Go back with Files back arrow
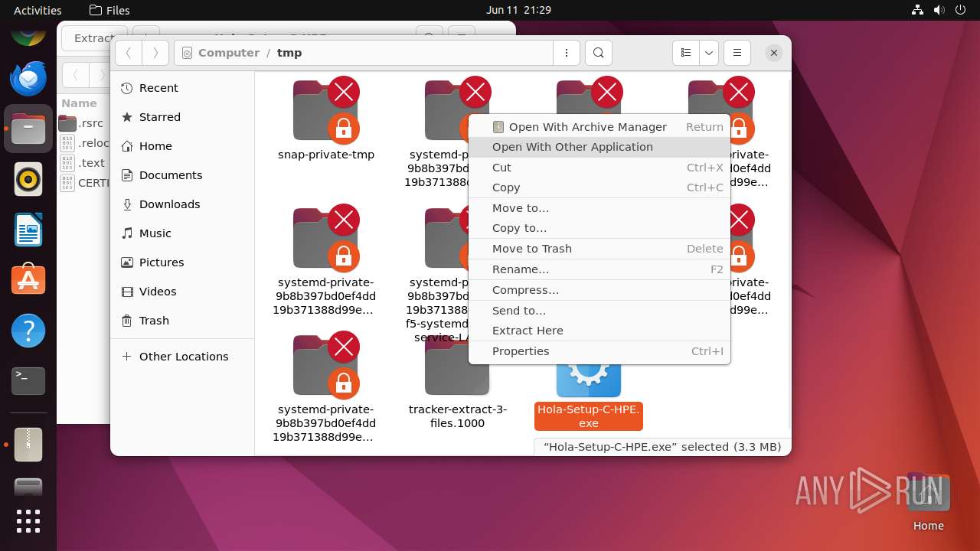Image resolution: width=980 pixels, height=551 pixels. pos(129,53)
